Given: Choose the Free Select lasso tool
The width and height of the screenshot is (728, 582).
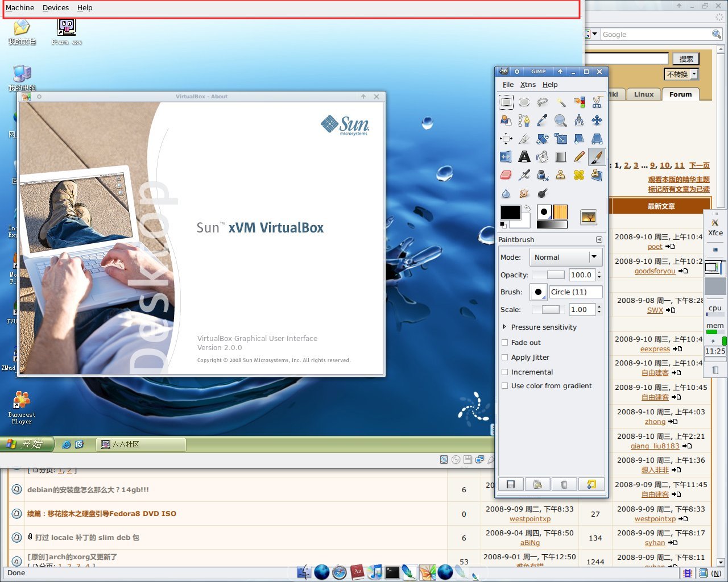Looking at the screenshot, I should (543, 102).
